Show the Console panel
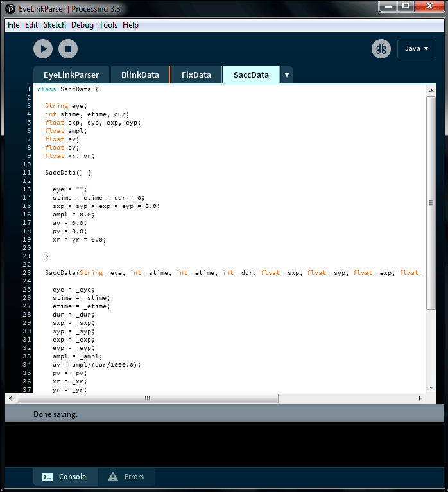448x492 pixels. pos(65,477)
